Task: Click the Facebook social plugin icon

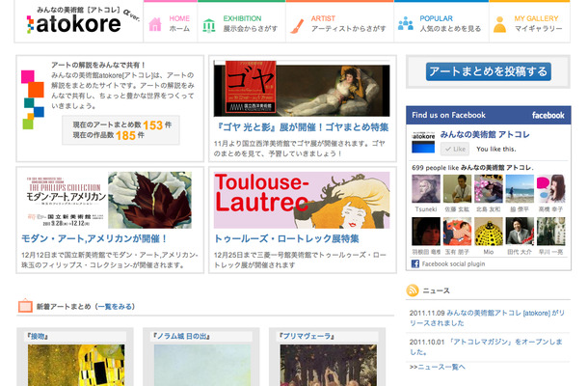Action: (x=415, y=263)
